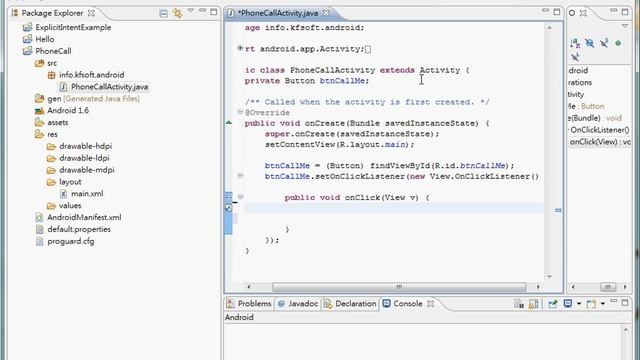Click the layout folder icon
This screenshot has height=360, width=640.
coord(51,182)
